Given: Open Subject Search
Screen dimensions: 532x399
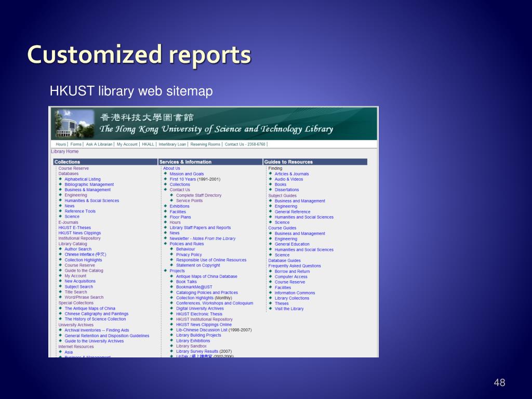Looking at the screenshot, I should [79, 287].
